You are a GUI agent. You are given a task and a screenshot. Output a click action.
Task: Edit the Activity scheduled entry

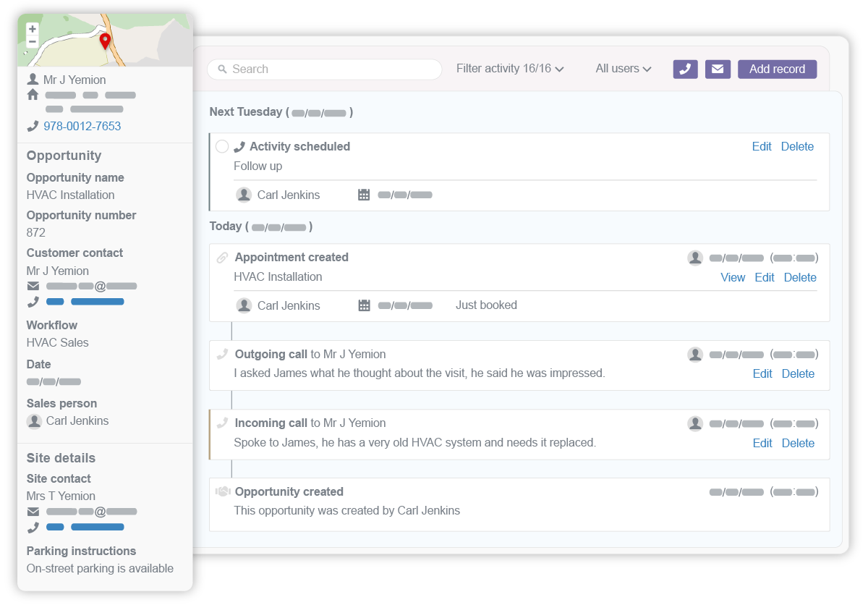coord(762,146)
